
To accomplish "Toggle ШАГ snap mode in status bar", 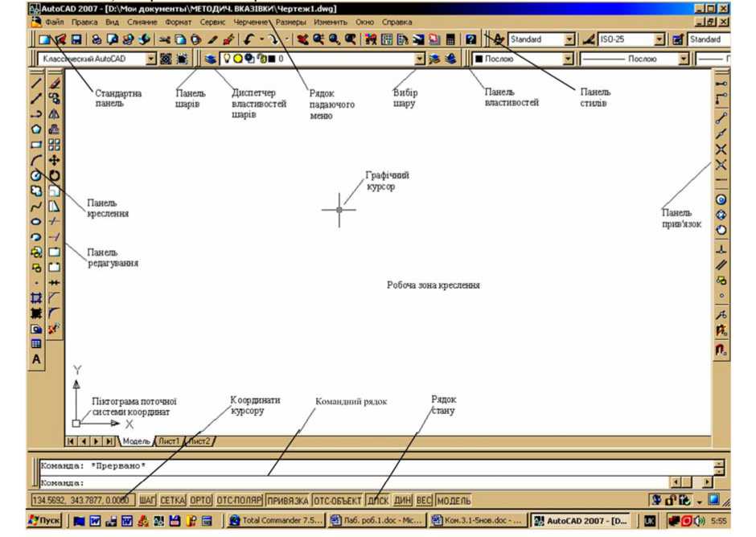I will pos(147,500).
